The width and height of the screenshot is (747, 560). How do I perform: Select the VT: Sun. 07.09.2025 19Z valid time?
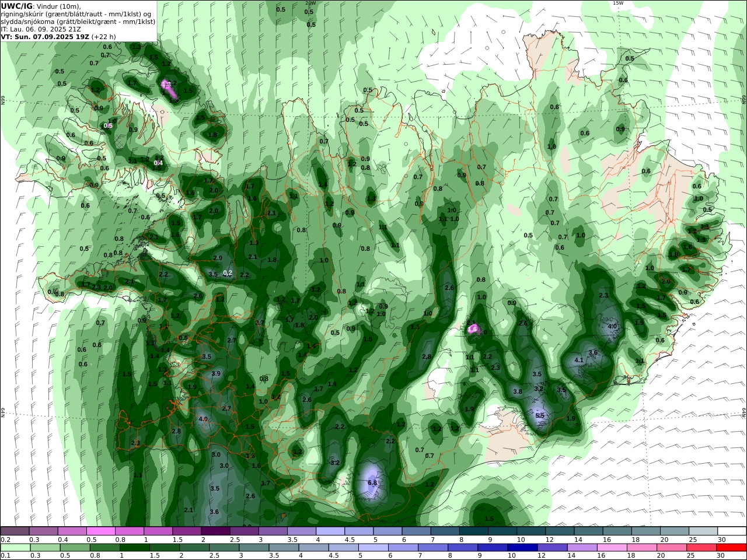[58, 37]
